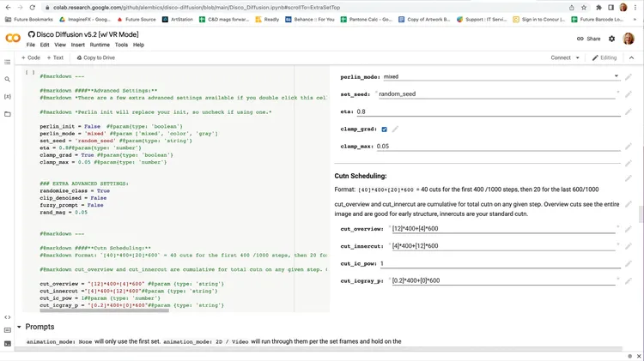The image size is (644, 361).
Task: Open the Runtime menu
Action: click(100, 45)
